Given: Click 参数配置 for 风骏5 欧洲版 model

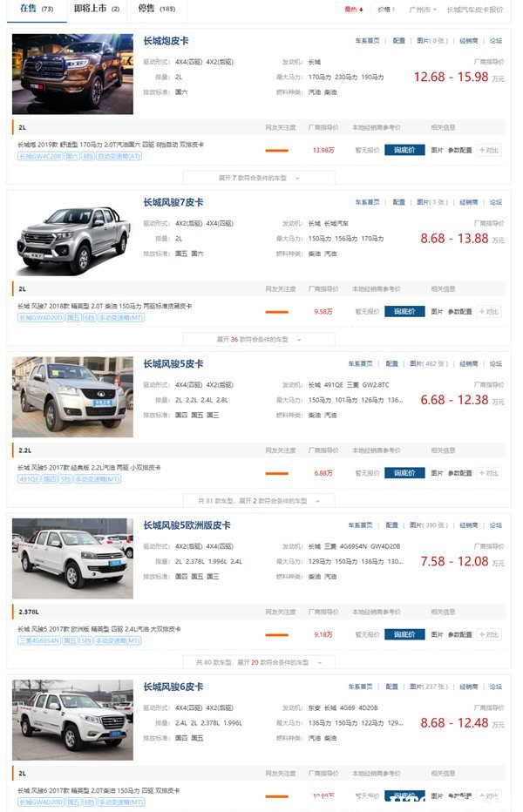Looking at the screenshot, I should point(459,635).
